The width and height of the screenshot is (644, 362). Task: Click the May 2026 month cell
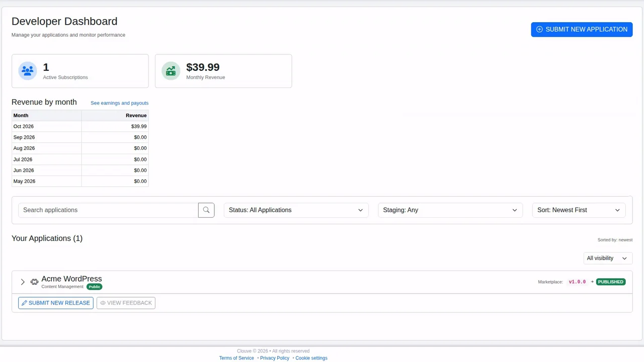pyautogui.click(x=46, y=182)
